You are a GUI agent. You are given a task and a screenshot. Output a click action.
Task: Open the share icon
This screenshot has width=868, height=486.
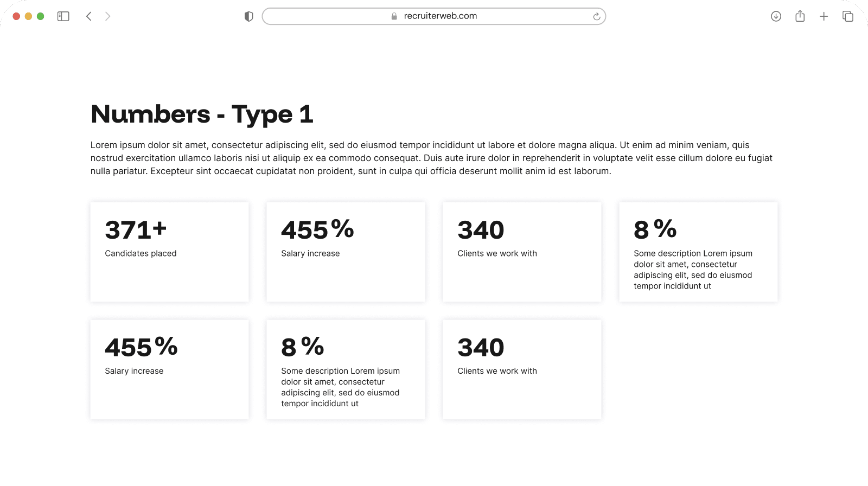[800, 16]
